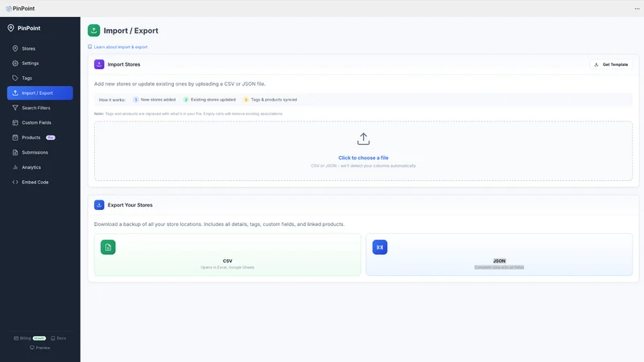Click the Note about tags being replaced
Viewport: 644px width, 362px height.
(x=188, y=113)
